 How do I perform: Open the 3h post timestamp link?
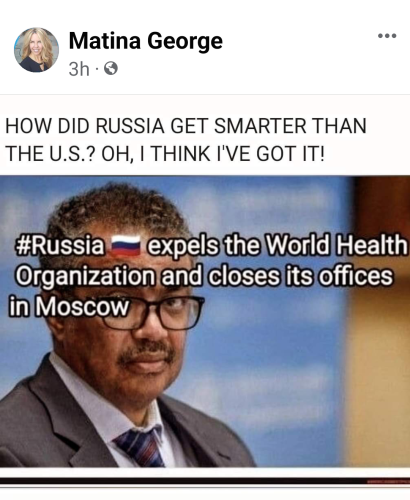pos(79,69)
